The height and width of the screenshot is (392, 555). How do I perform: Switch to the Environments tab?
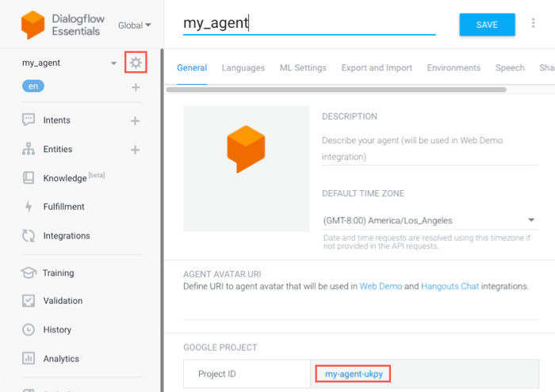454,68
